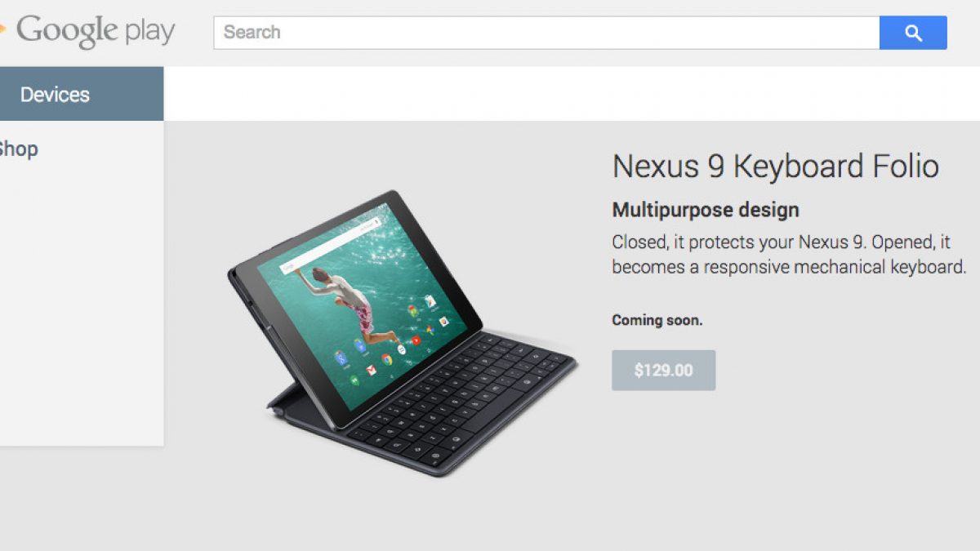
Task: Tap the Gmail icon on tablet screen
Action: click(372, 371)
